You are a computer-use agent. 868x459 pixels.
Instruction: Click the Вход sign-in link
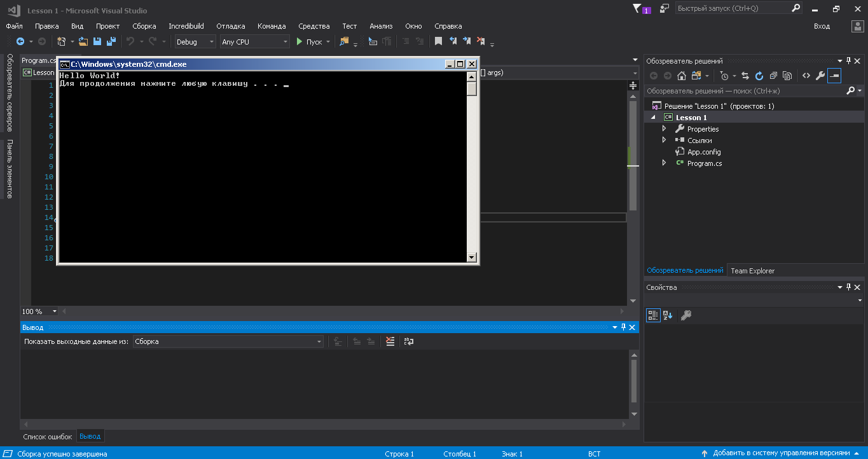click(822, 26)
